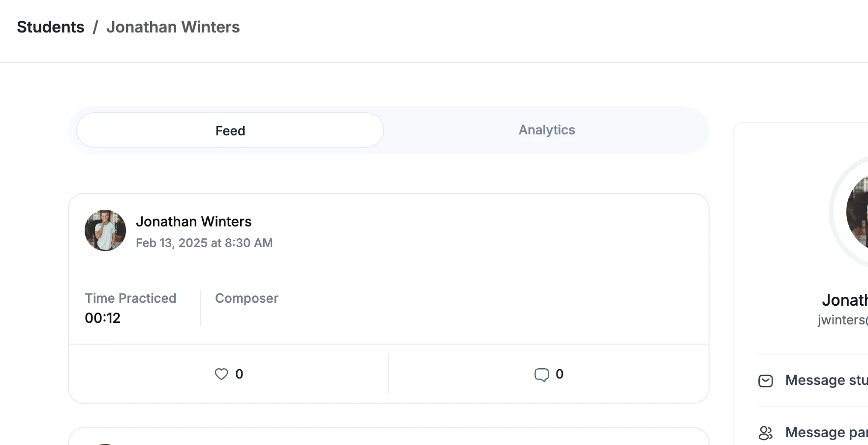Image resolution: width=868 pixels, height=445 pixels.
Task: Click the heart like icon on the post
Action: pyautogui.click(x=221, y=374)
